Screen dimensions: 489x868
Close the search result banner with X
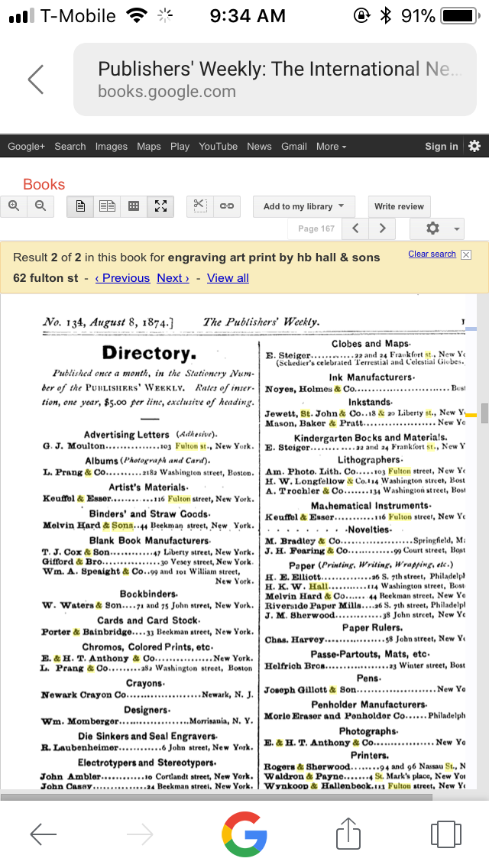coord(466,254)
